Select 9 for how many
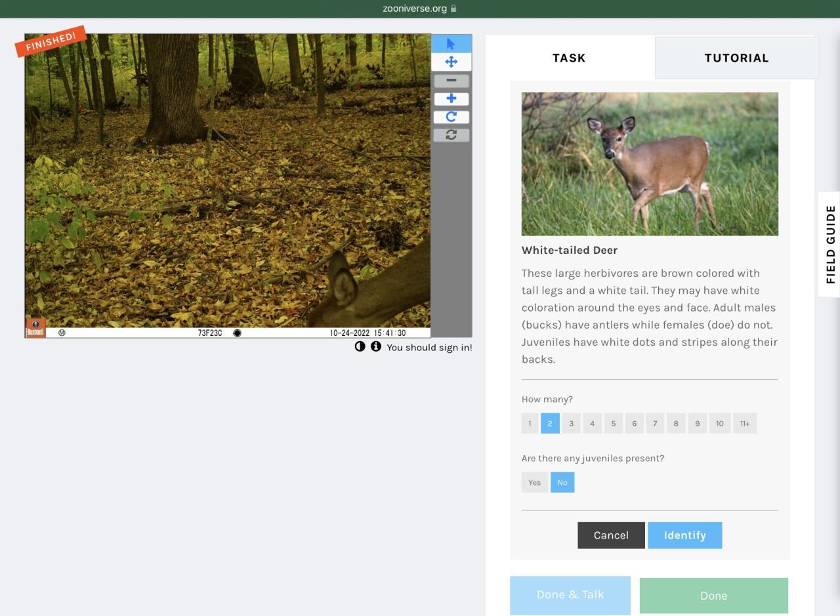The width and height of the screenshot is (840, 616). pos(697,423)
